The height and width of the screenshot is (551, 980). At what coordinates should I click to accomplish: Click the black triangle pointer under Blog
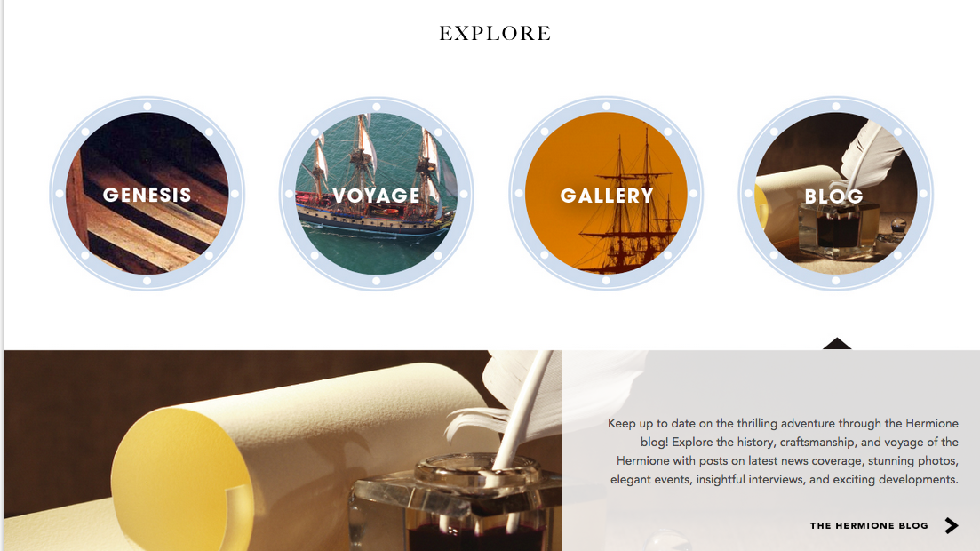[x=837, y=344]
